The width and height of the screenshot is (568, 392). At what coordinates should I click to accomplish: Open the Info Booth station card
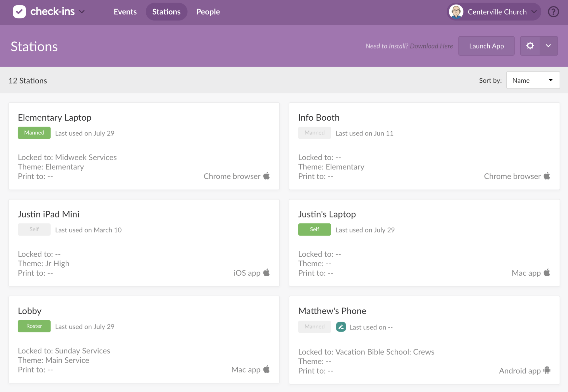coord(319,118)
